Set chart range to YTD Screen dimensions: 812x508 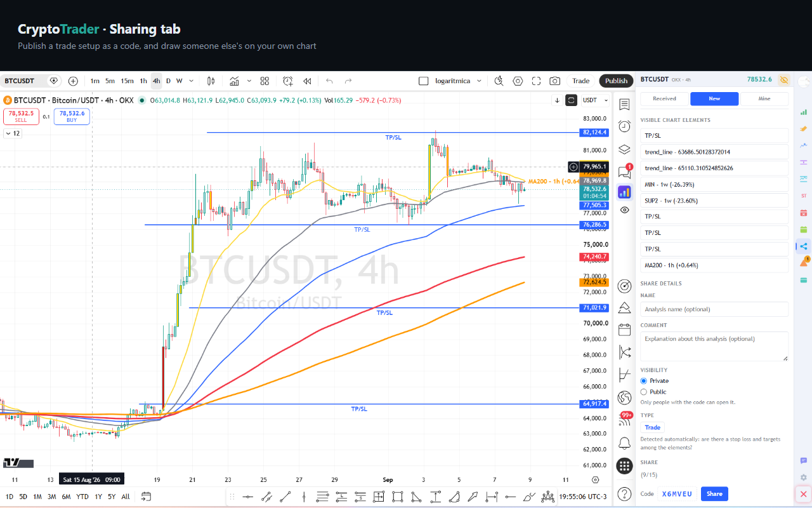coord(82,496)
